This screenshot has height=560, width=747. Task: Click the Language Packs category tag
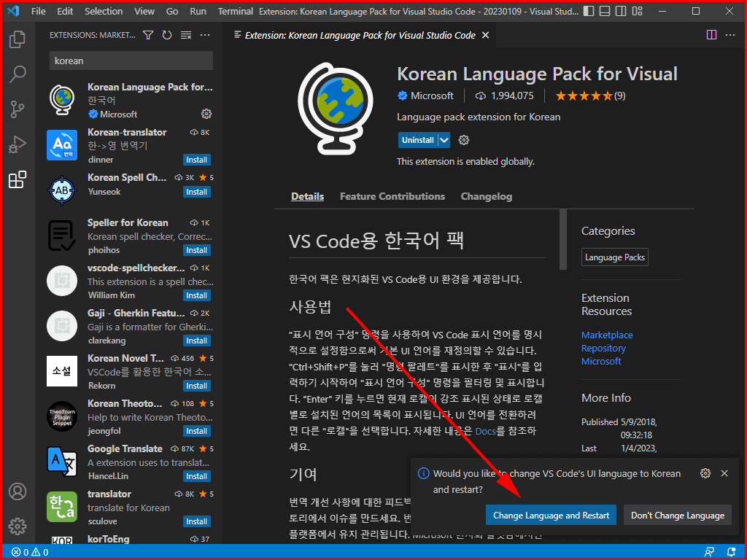615,257
